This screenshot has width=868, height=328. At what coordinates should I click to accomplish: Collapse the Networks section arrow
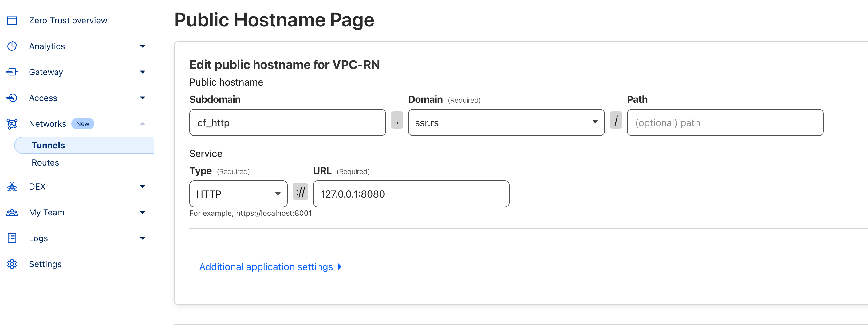[143, 124]
